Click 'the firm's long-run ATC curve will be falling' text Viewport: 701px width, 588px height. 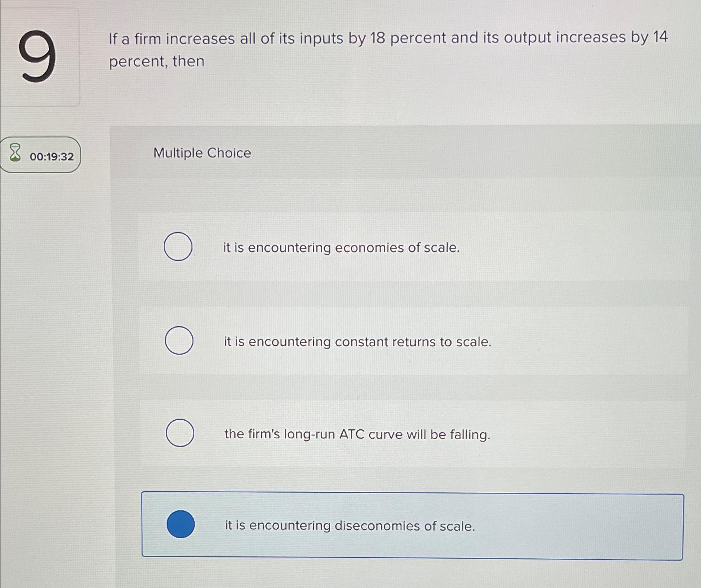357,434
